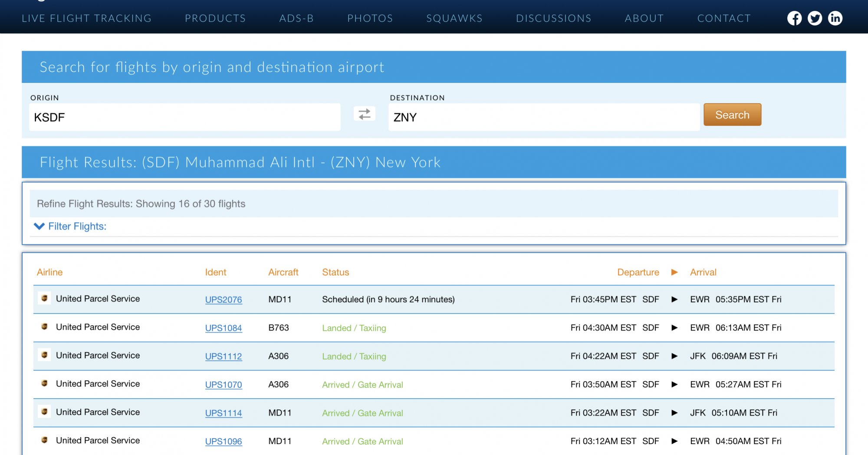
Task: Click arrival time '06:13AM EST Fri'
Action: [x=749, y=327]
